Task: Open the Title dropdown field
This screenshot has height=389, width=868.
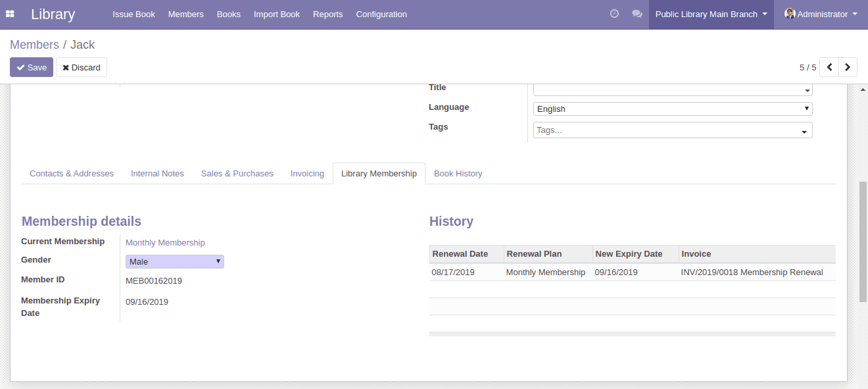Action: [x=673, y=90]
